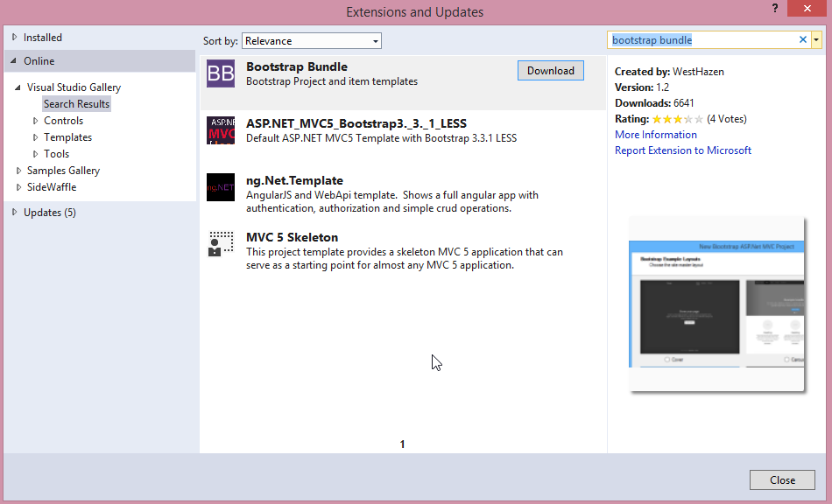
Task: Click the star rating of the extension
Action: pyautogui.click(x=678, y=119)
